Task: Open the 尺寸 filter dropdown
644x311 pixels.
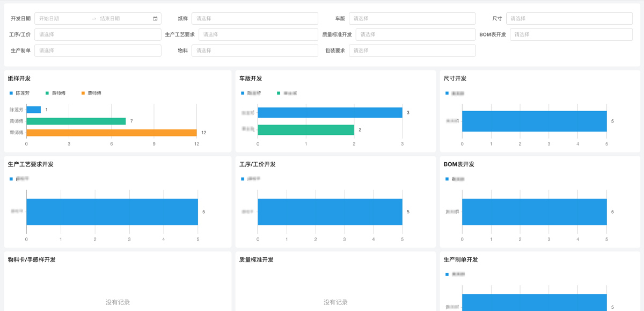Action: click(x=569, y=19)
